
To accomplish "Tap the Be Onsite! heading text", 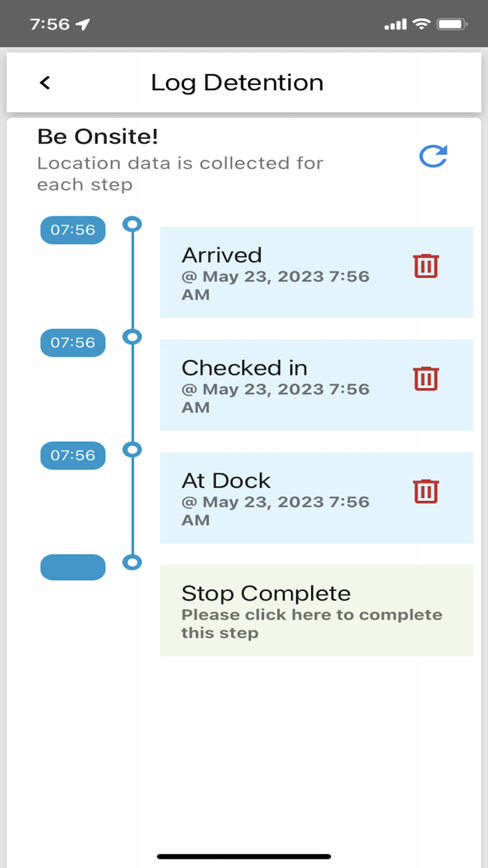I will pyautogui.click(x=98, y=136).
